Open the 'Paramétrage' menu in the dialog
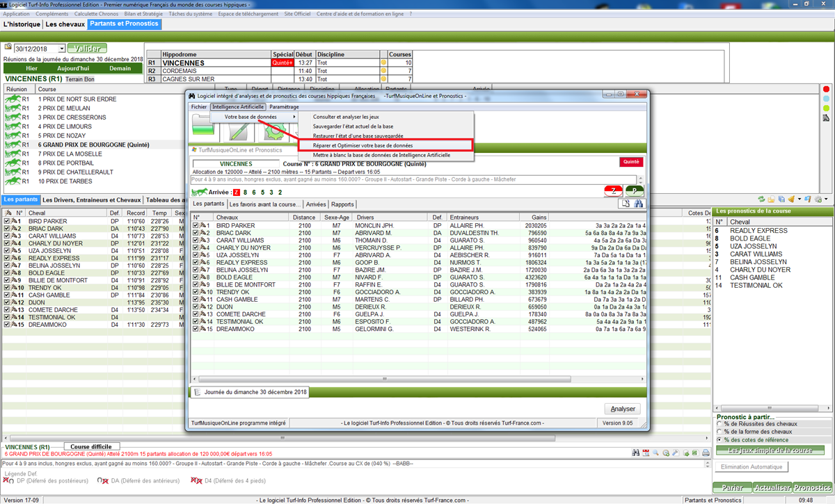This screenshot has height=504, width=835. [x=284, y=107]
